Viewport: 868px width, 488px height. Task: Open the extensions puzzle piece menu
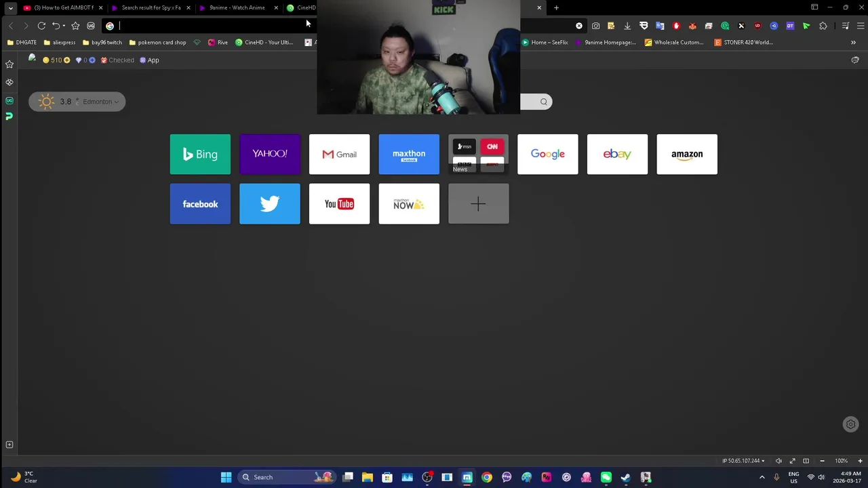click(x=823, y=26)
